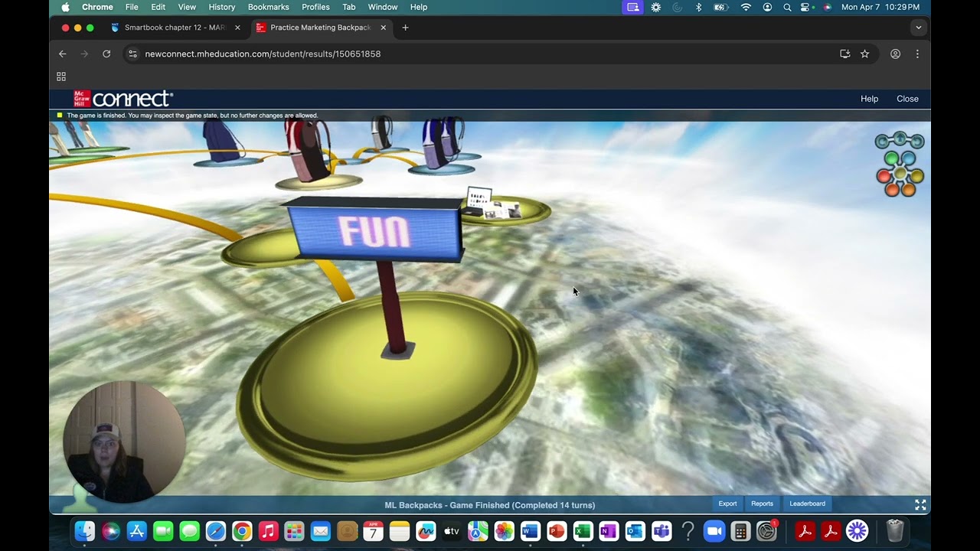Viewport: 980px width, 551px height.
Task: Open the History menu
Action: click(x=221, y=7)
